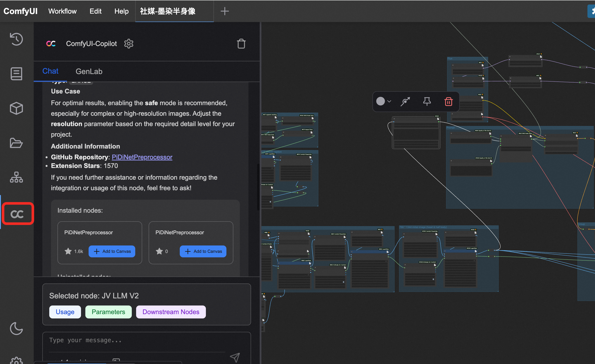The width and height of the screenshot is (595, 364).
Task: Pin the selected node
Action: 427,101
